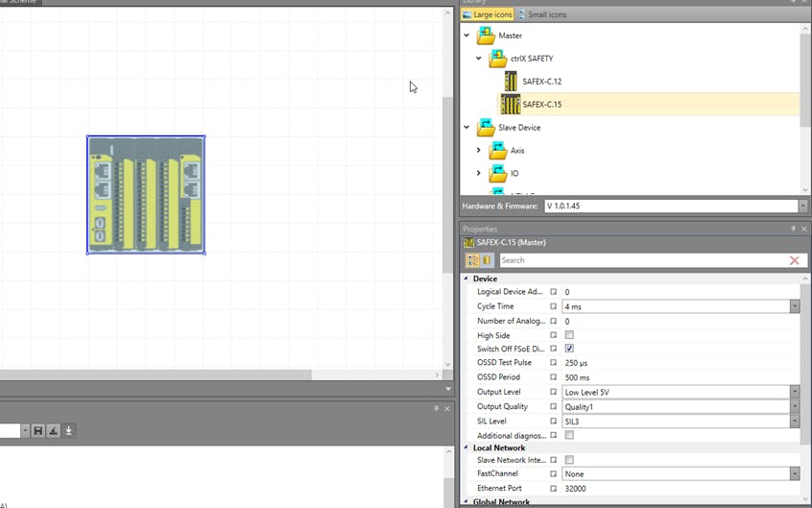812x508 pixels.
Task: Click the download arrow icon in bottom panel
Action: tap(69, 431)
